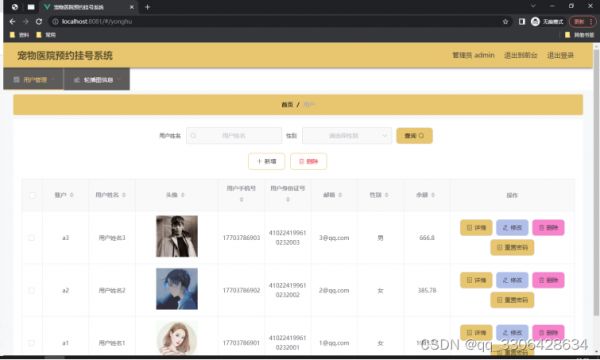Click 重置密码 button for user a2

(x=512, y=300)
